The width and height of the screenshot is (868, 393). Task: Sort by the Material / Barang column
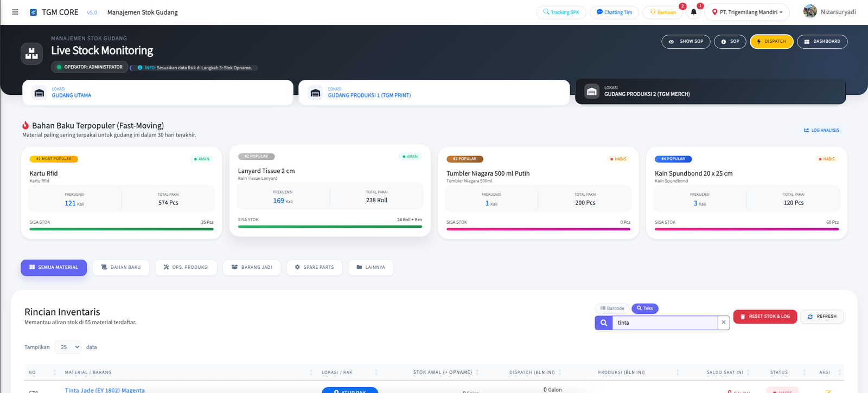pyautogui.click(x=311, y=372)
